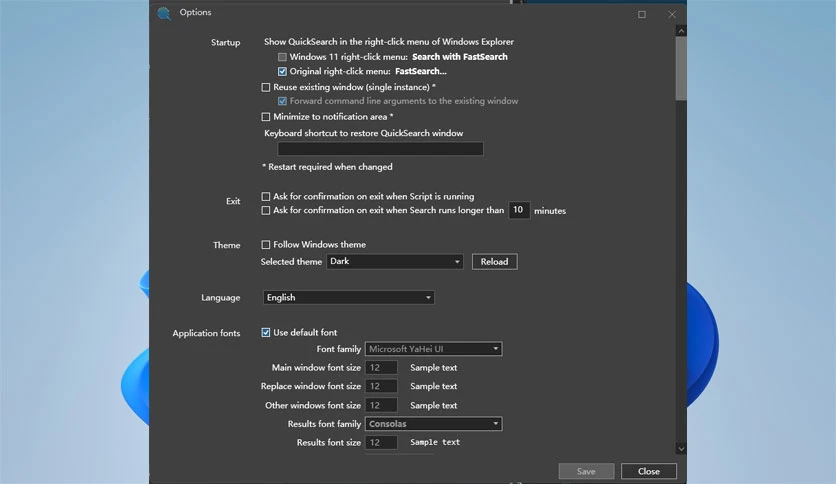Click the Close button at bottom

click(x=649, y=471)
